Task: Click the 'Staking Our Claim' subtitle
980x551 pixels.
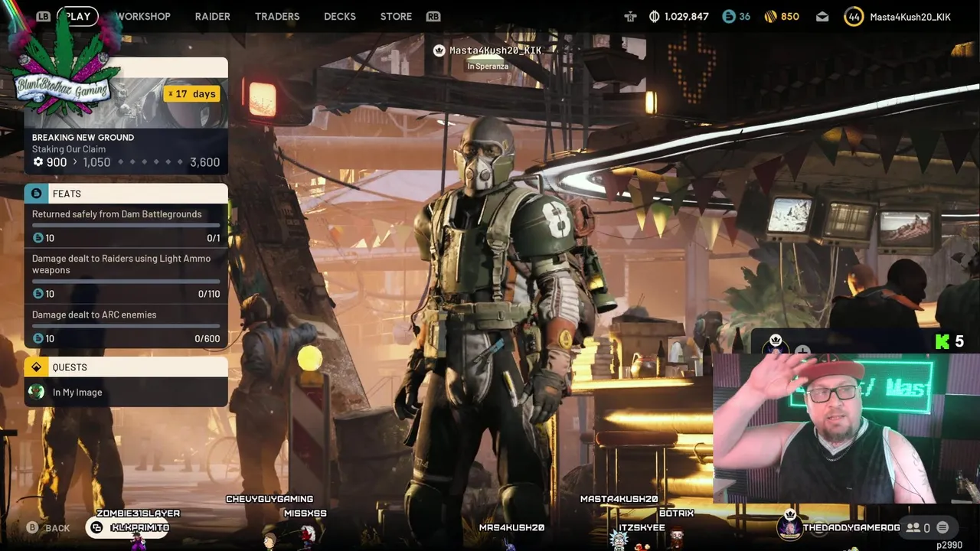Action: (69, 149)
